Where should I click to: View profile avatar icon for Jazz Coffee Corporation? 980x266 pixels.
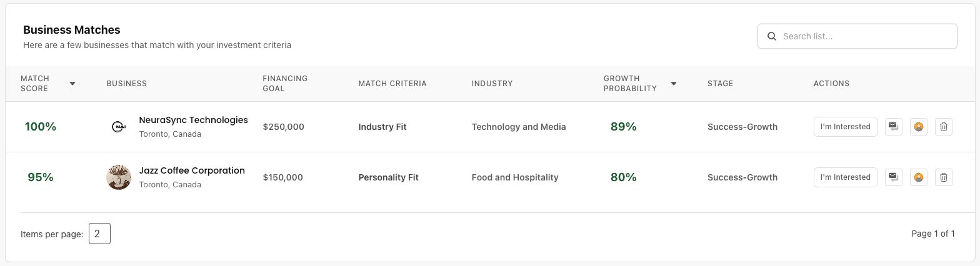pos(919,177)
